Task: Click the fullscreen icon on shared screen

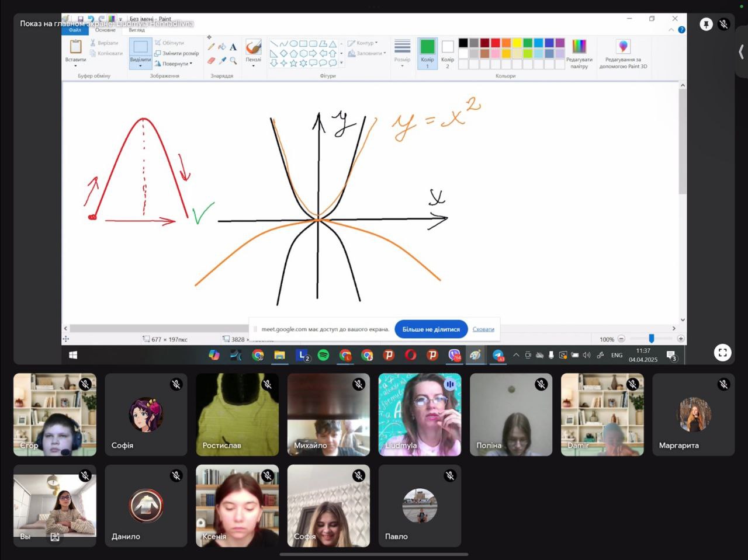Action: pyautogui.click(x=723, y=352)
